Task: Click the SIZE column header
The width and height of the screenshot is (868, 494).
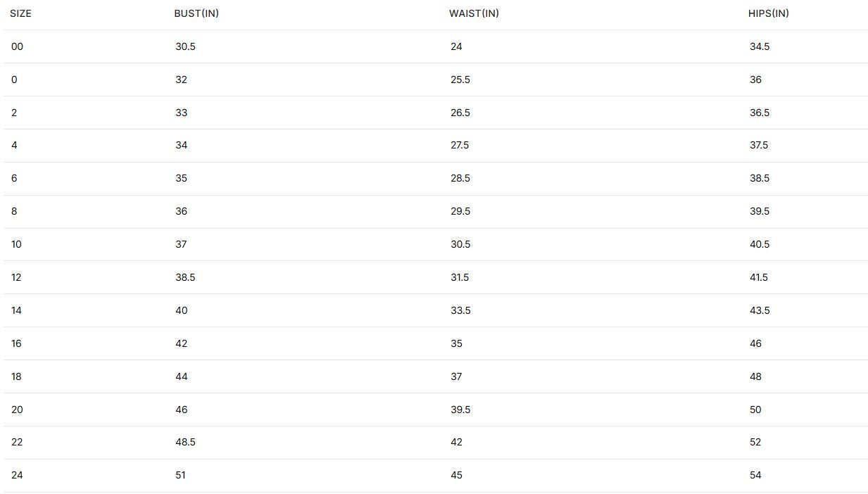Action: [x=20, y=13]
